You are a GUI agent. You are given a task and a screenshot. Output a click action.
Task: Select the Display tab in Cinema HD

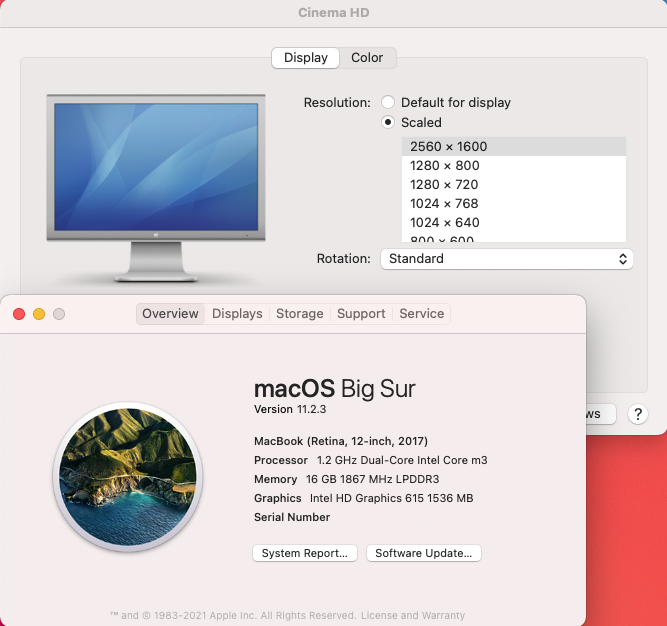305,57
